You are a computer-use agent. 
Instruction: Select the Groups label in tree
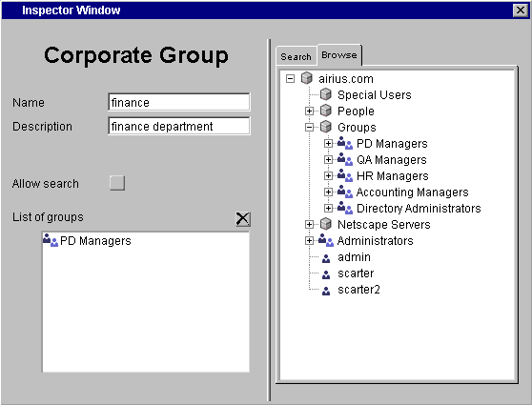tap(357, 128)
